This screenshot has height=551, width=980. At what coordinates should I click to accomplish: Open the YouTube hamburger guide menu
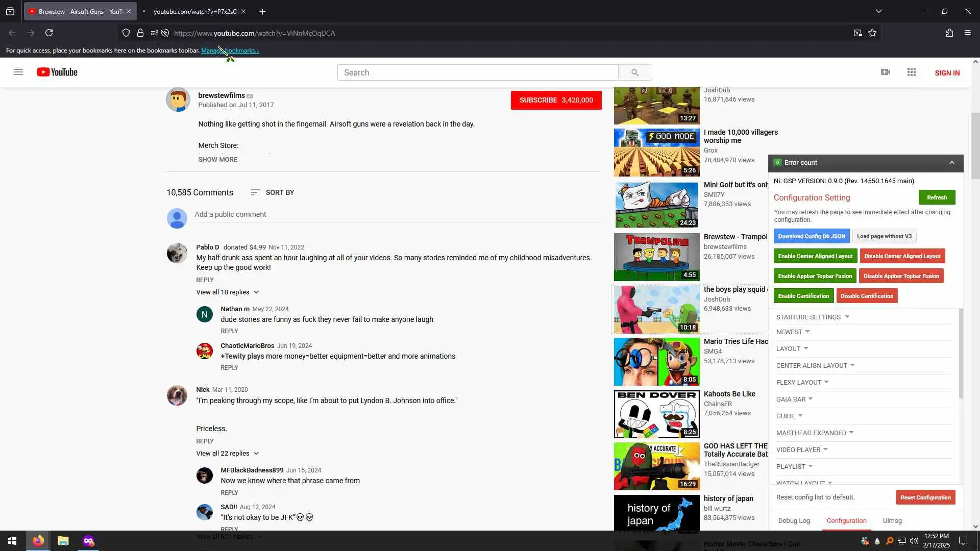pos(18,72)
